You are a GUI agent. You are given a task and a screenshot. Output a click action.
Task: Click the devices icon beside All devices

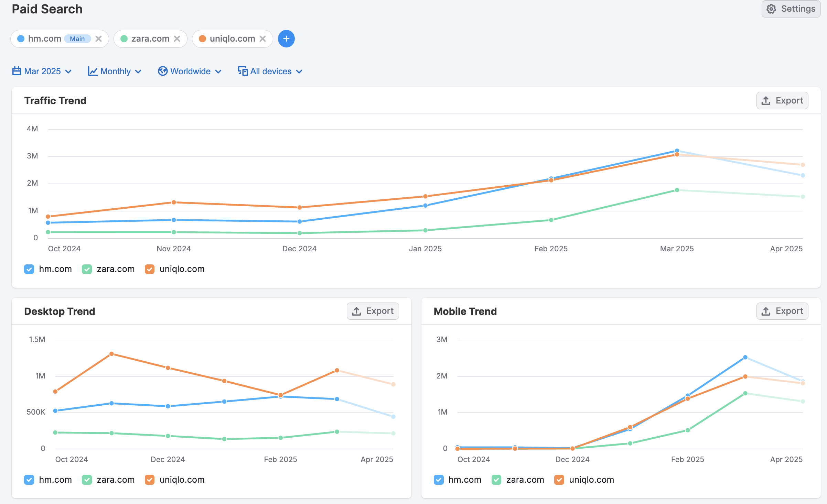click(x=243, y=71)
